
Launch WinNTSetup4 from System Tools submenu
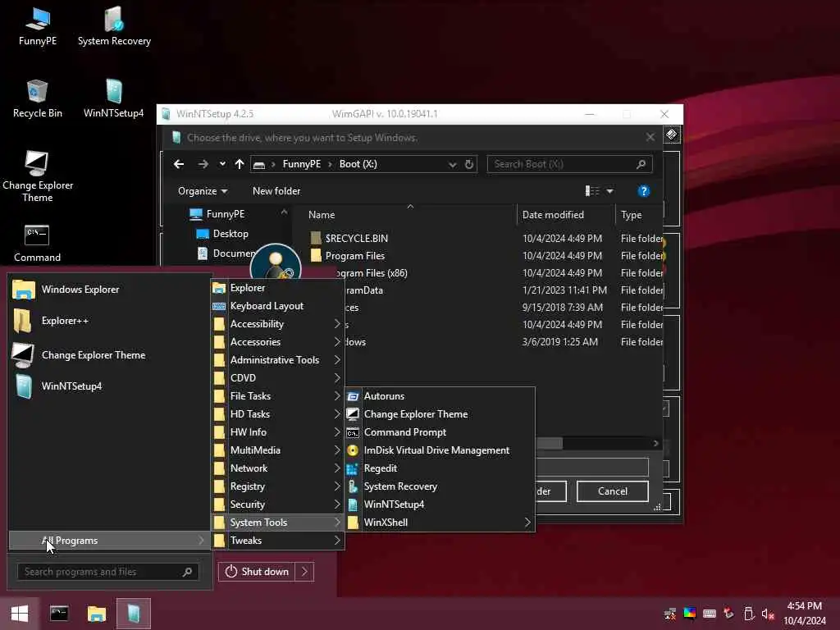tap(440, 504)
